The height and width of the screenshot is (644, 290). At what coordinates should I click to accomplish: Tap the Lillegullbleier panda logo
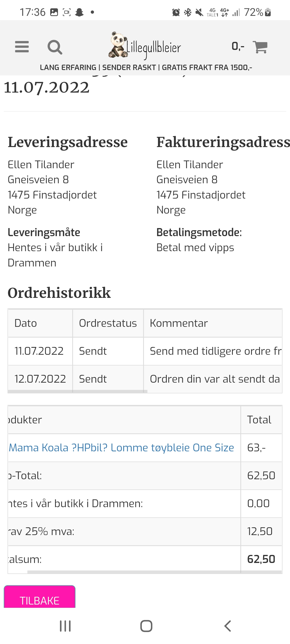tap(145, 45)
